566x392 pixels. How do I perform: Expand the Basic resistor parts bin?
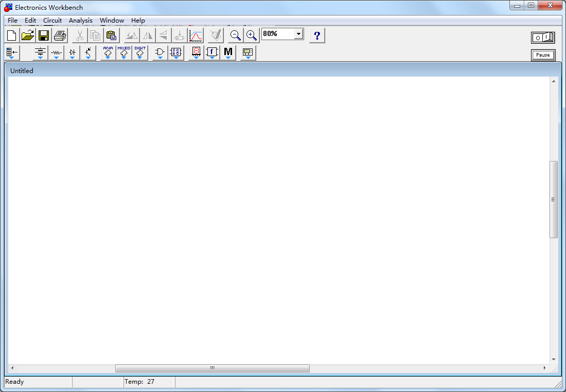tap(56, 52)
